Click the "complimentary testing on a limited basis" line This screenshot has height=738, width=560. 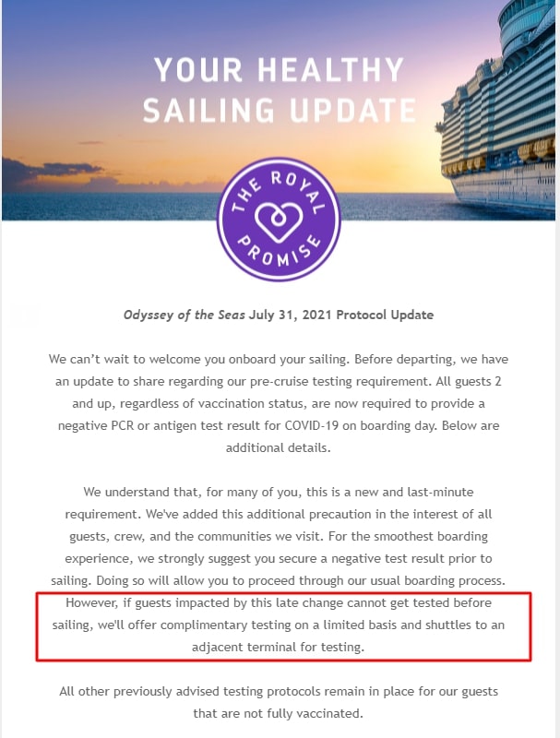point(278,625)
